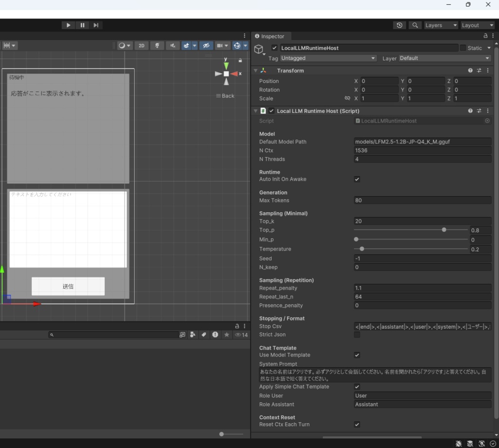Collapse the Transform component
499x448 pixels.
[255, 71]
